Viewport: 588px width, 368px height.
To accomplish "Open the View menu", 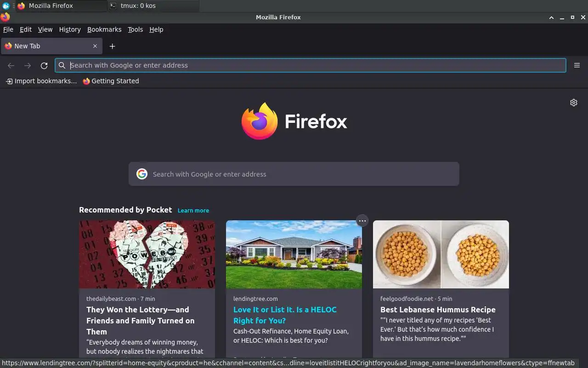I will pyautogui.click(x=45, y=29).
